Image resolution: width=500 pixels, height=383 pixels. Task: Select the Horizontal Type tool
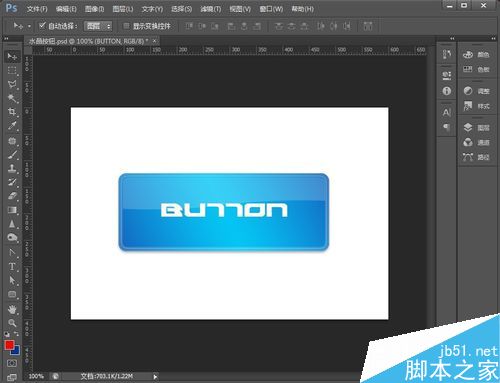click(12, 266)
